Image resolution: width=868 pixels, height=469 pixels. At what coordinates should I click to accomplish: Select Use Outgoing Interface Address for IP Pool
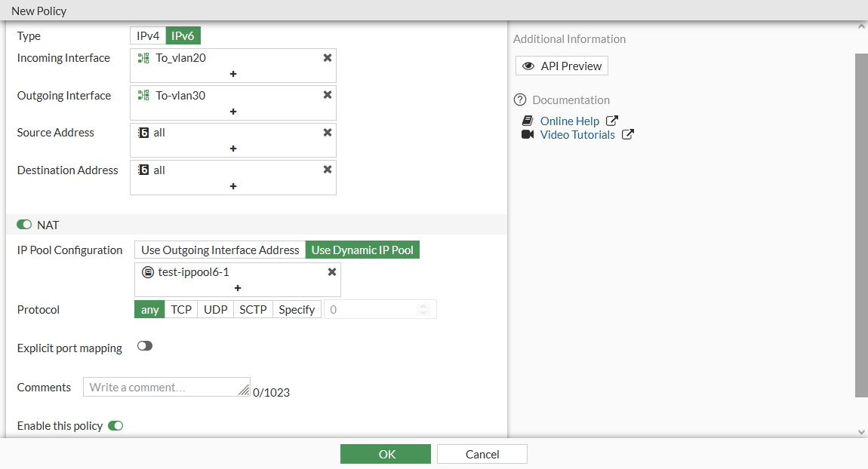[219, 250]
